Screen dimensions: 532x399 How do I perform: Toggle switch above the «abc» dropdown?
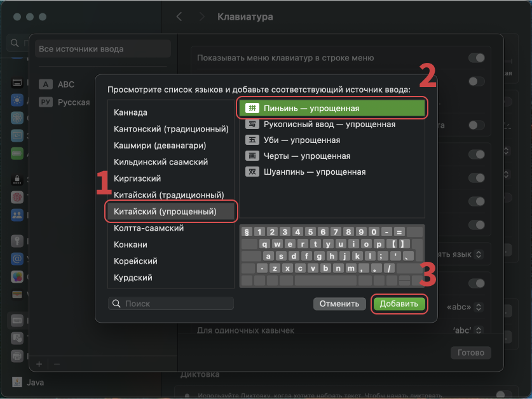point(476,283)
